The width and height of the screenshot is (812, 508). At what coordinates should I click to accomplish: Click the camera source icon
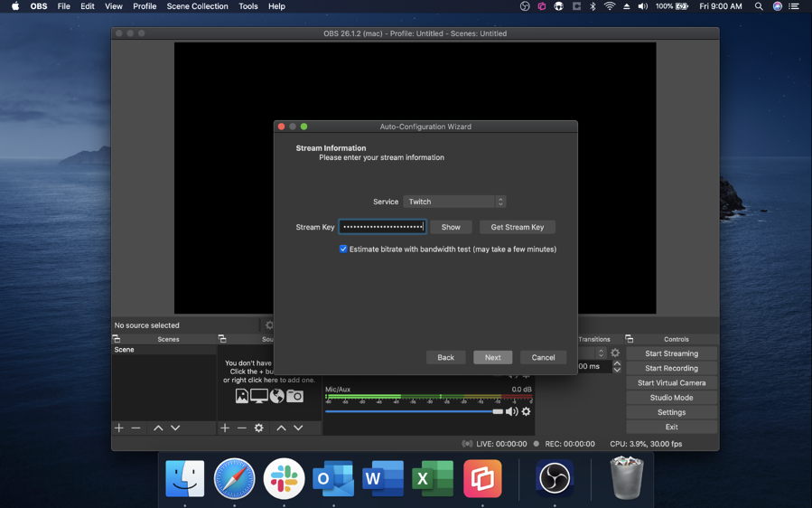[294, 396]
